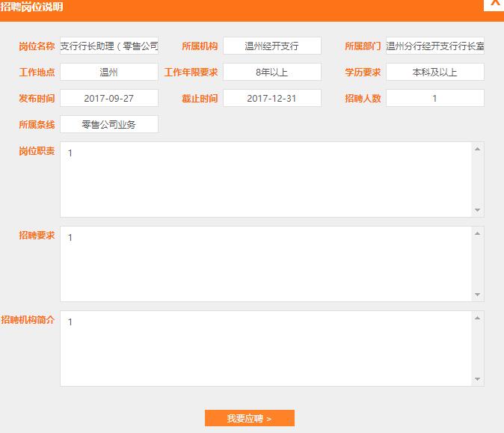Click inside the 岗位职责 text area
The height and width of the screenshot is (433, 504).
coord(265,179)
